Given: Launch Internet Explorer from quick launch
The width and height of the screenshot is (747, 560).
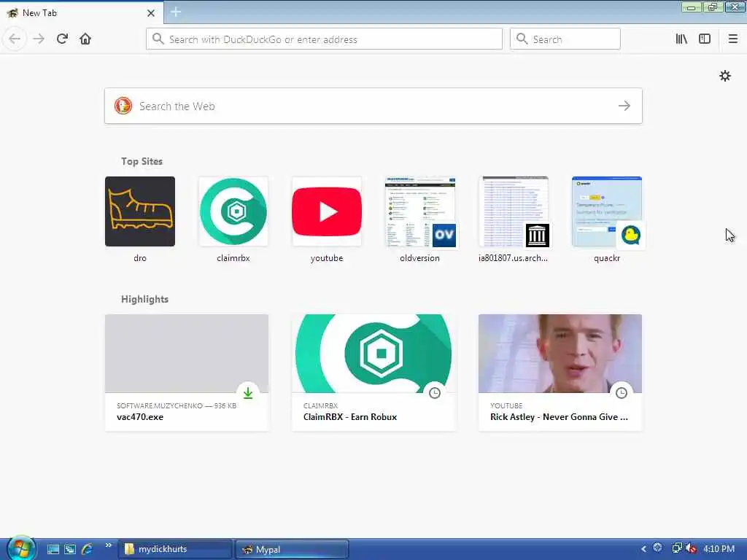Looking at the screenshot, I should (x=88, y=549).
